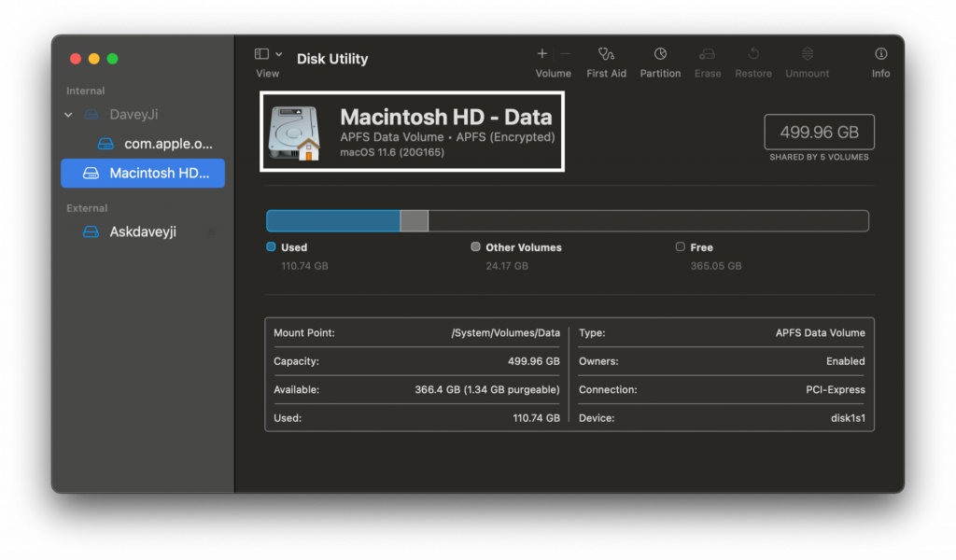Click the Internal section header
This screenshot has height=560, width=956.
click(x=85, y=91)
